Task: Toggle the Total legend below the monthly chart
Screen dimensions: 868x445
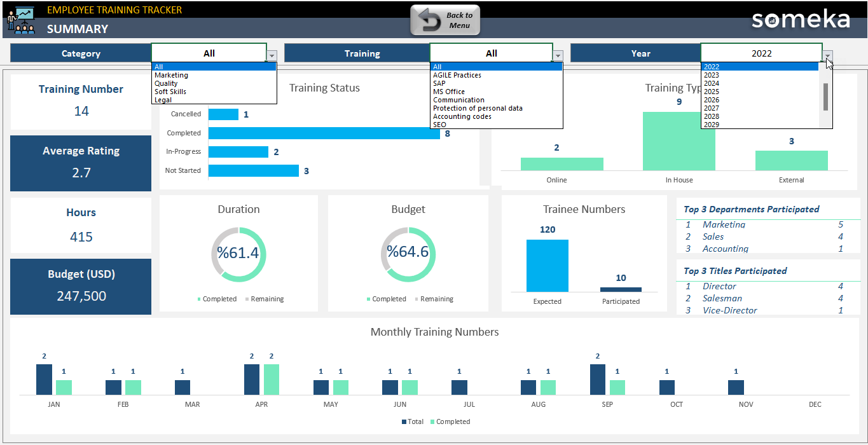Action: (x=413, y=421)
